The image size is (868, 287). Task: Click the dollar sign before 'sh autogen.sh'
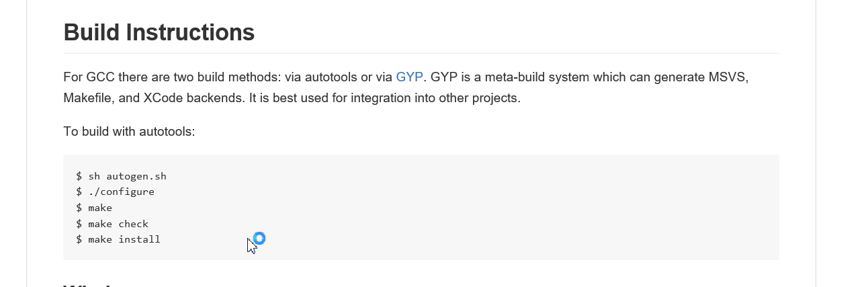[79, 176]
